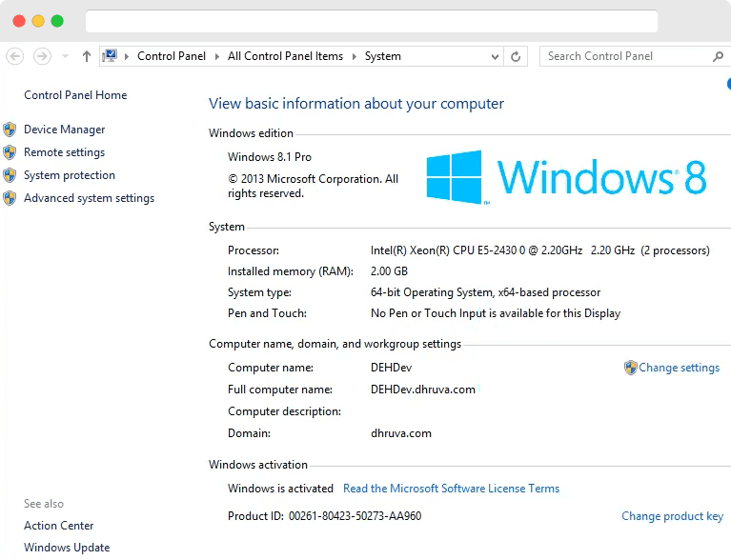Click Windows is activated text
This screenshot has width=731, height=560.
click(280, 489)
